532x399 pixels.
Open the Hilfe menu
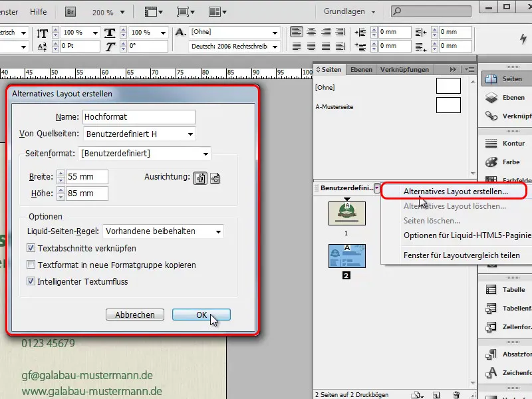coord(38,12)
